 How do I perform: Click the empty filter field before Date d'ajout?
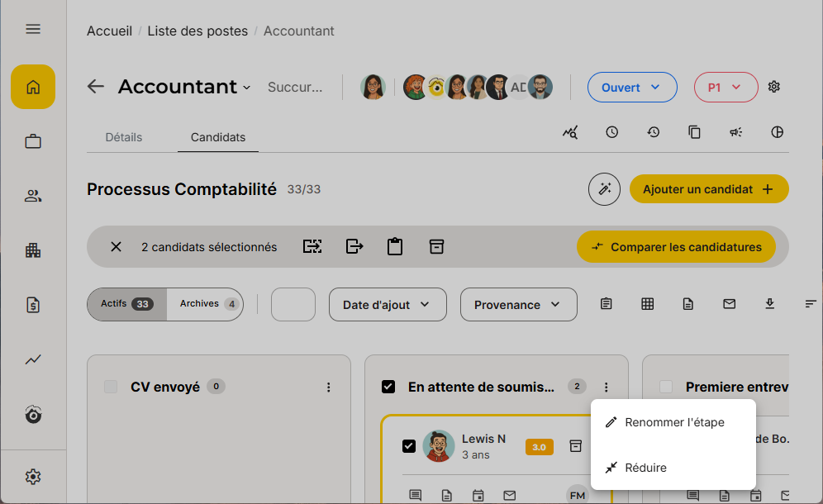293,305
